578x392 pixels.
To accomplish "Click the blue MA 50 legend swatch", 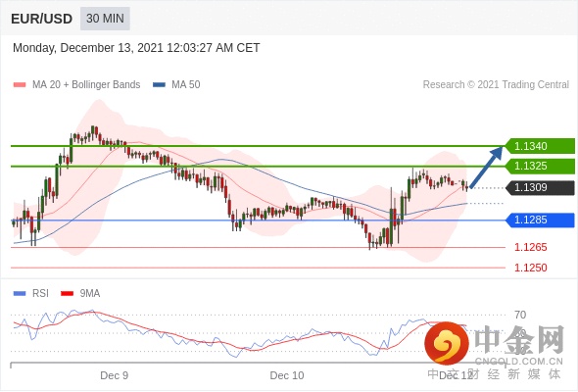I will pos(160,85).
